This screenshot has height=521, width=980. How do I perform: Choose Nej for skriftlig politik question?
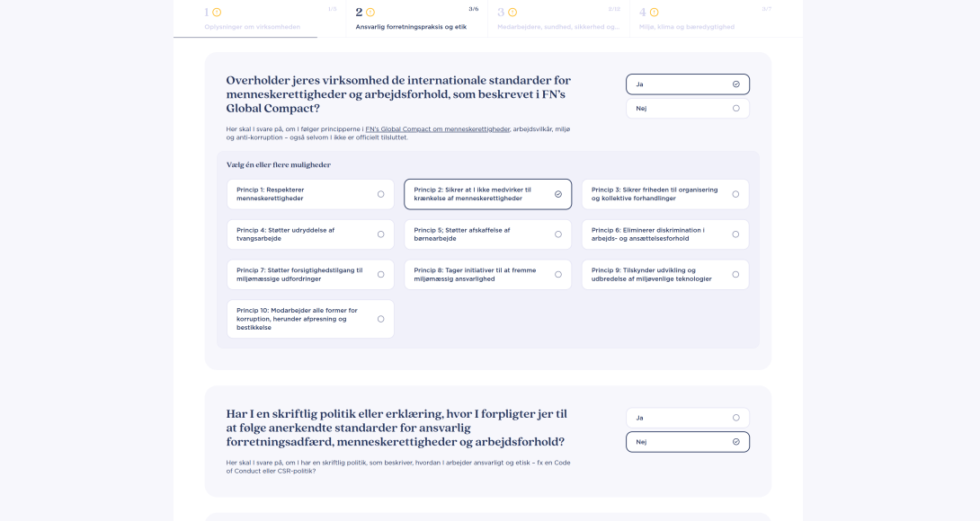click(x=688, y=442)
